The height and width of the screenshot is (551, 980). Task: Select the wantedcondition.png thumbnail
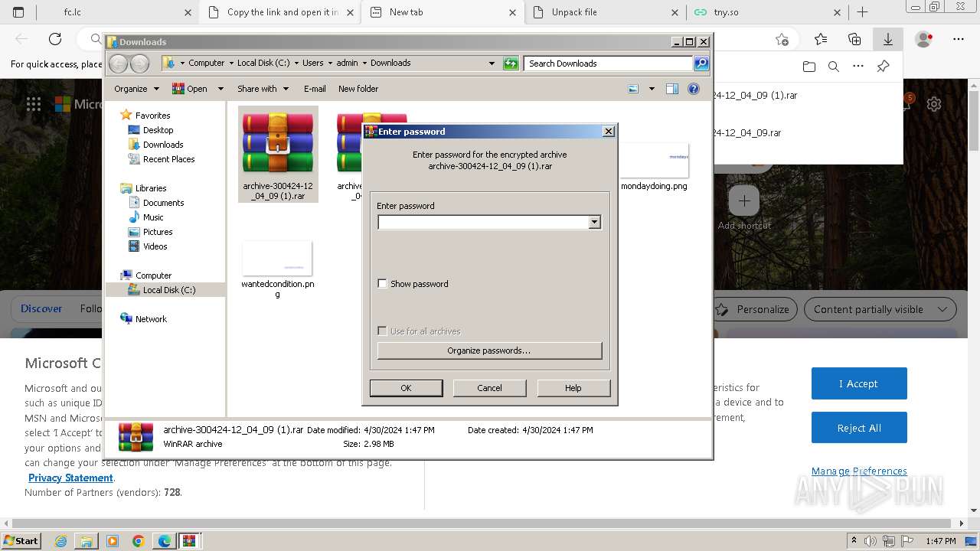click(x=277, y=259)
